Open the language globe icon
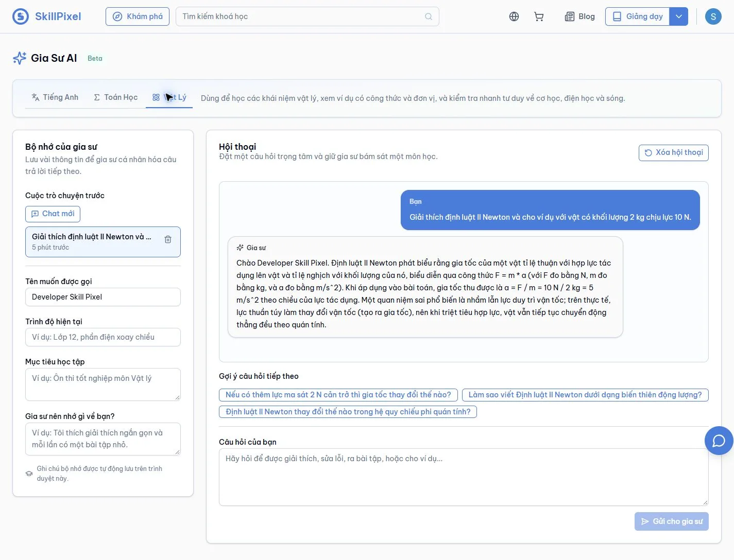 pyautogui.click(x=514, y=16)
